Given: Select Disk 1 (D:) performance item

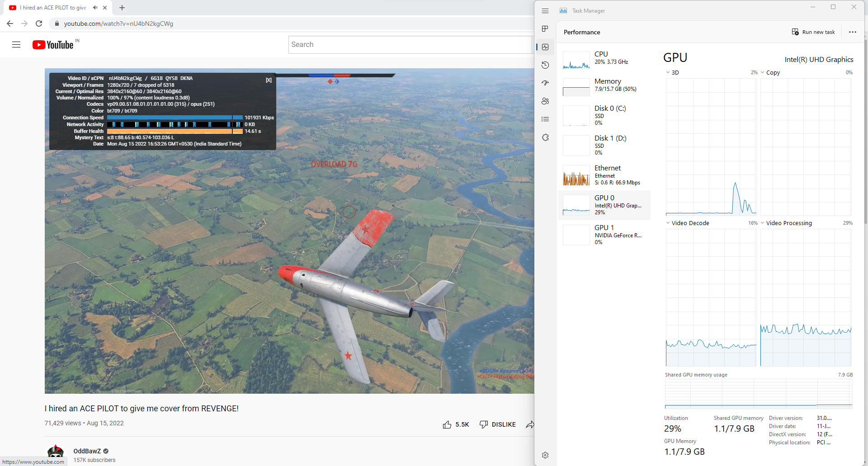Looking at the screenshot, I should coord(604,145).
